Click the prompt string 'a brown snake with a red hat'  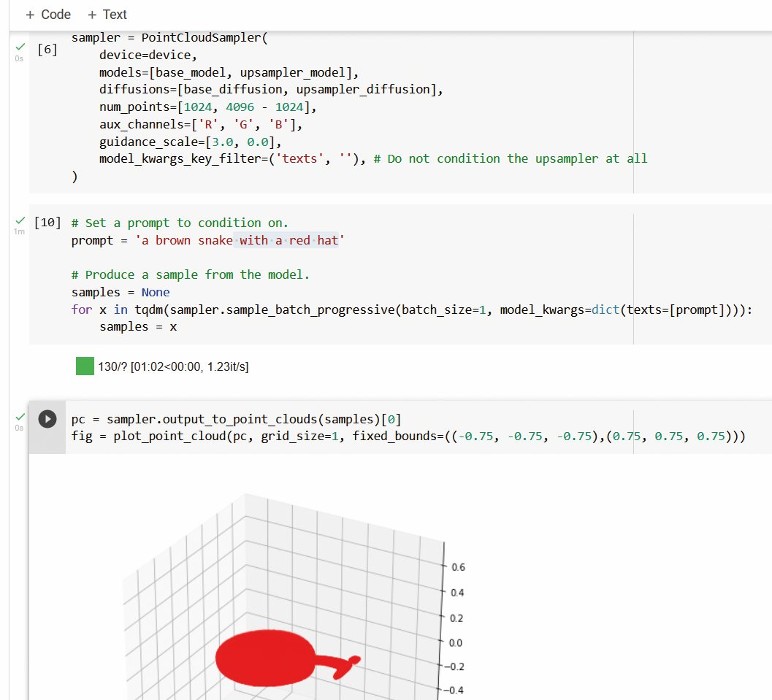pyautogui.click(x=240, y=241)
